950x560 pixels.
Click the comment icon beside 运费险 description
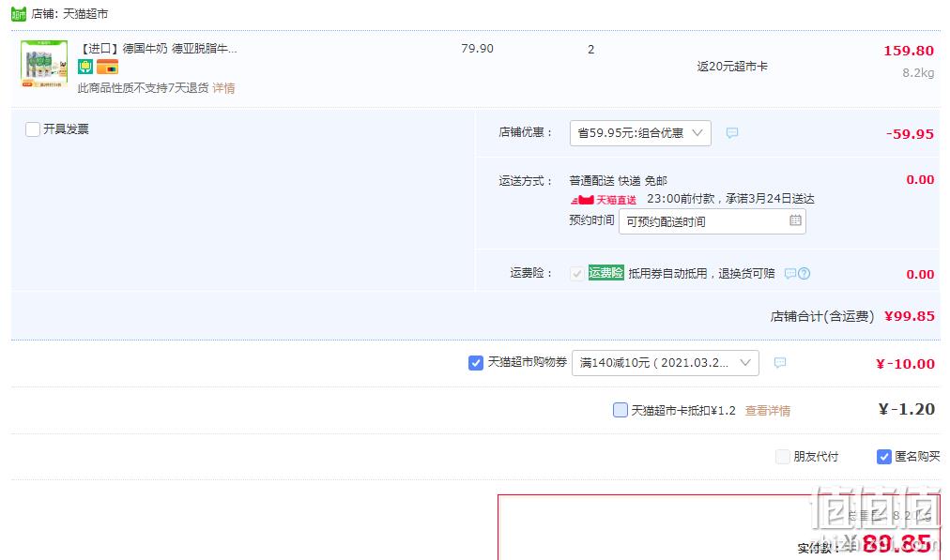click(790, 274)
